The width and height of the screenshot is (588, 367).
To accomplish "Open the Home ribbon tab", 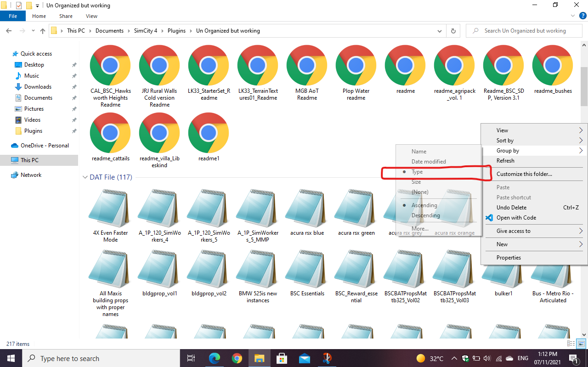I will point(39,16).
